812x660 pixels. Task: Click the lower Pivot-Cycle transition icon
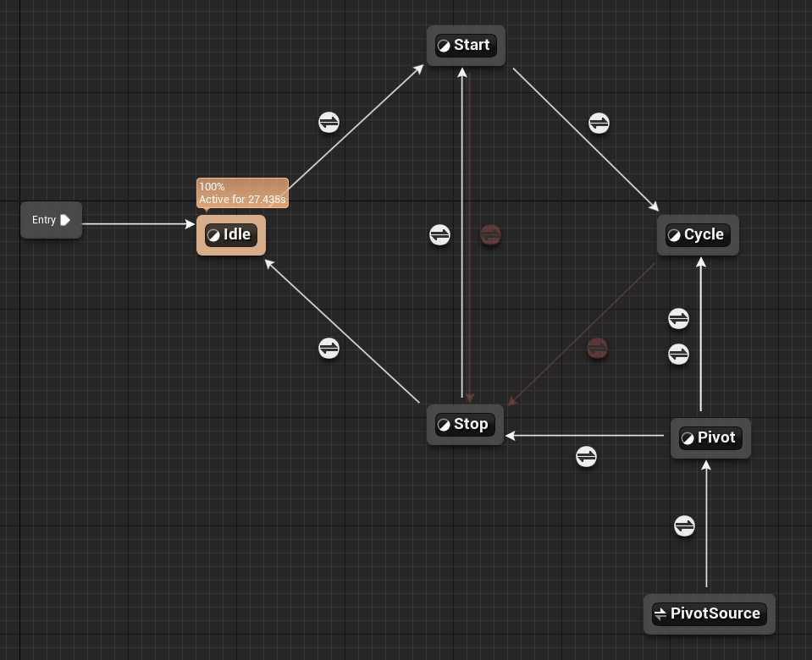678,354
